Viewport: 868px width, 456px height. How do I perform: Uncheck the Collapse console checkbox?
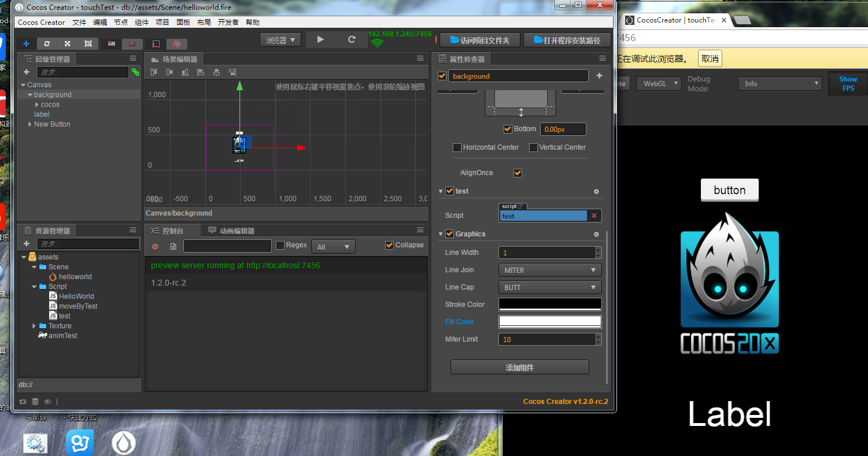point(389,245)
